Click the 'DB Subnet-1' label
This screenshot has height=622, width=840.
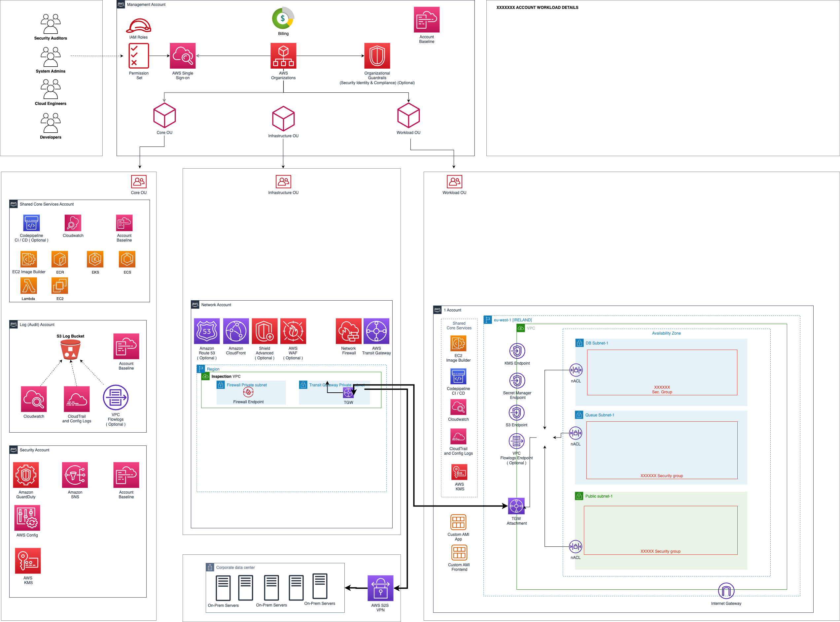(597, 343)
